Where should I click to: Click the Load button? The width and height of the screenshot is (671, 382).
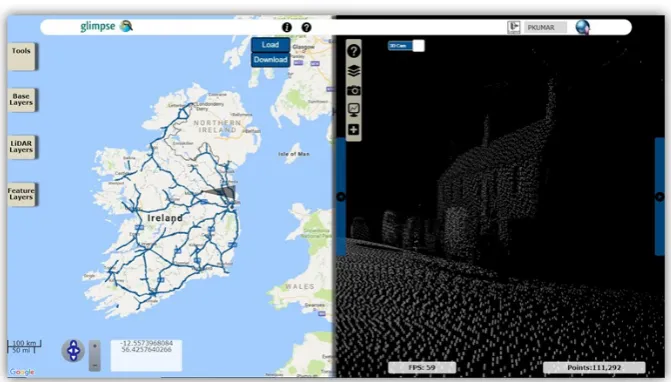[x=270, y=45]
